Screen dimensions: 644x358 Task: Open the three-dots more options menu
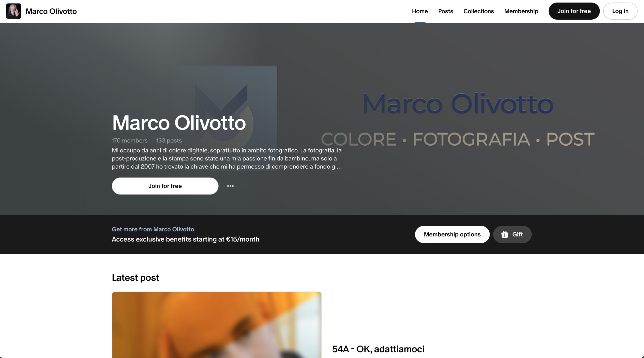tap(230, 186)
